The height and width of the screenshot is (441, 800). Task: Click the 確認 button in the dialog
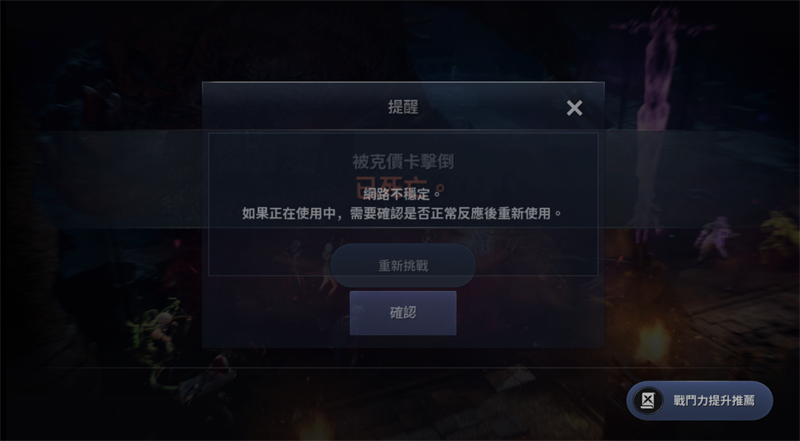point(403,313)
